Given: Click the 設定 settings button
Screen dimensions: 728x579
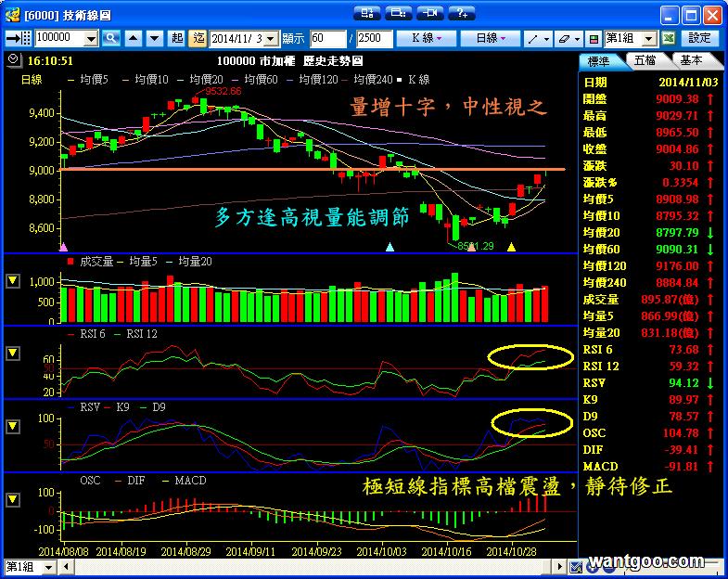Looking at the screenshot, I should pyautogui.click(x=700, y=38).
